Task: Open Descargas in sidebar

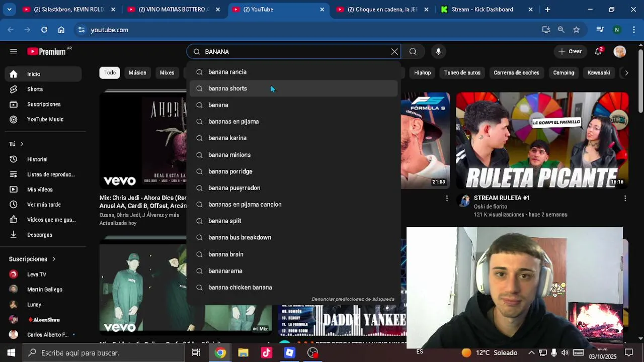Action: click(x=44, y=235)
